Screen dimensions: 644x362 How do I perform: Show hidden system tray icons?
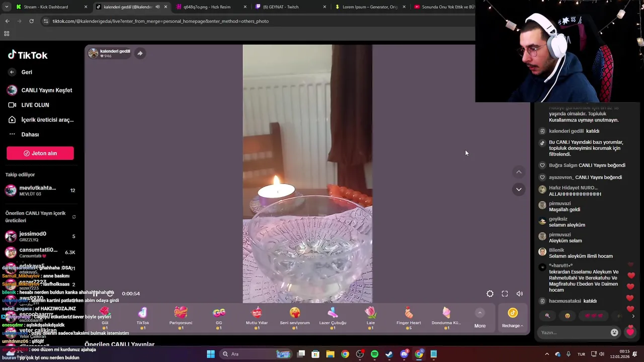[547, 354]
